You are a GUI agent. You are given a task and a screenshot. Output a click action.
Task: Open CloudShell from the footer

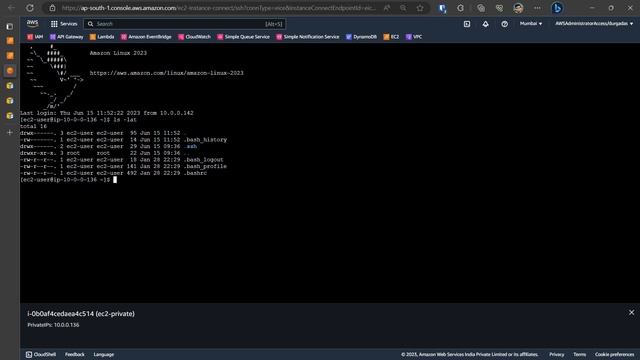[x=41, y=354]
